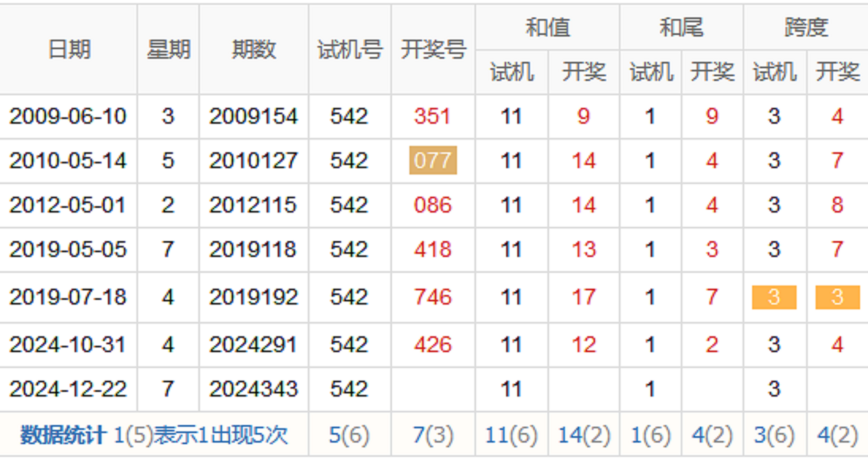Select the 开奖号 column header

coord(433,50)
